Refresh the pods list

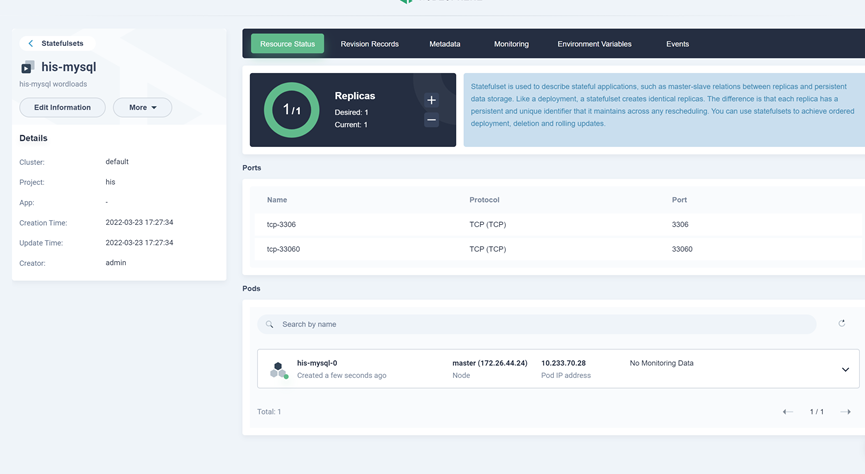point(842,323)
